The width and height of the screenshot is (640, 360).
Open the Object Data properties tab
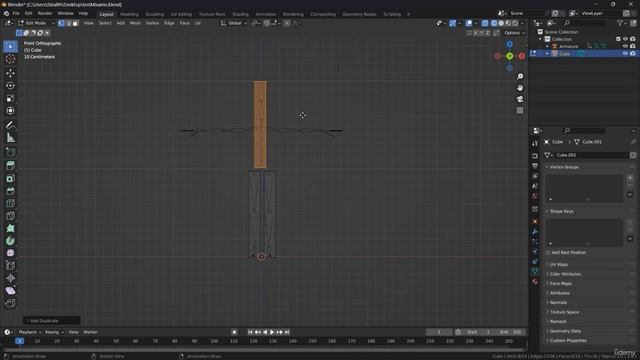535,271
